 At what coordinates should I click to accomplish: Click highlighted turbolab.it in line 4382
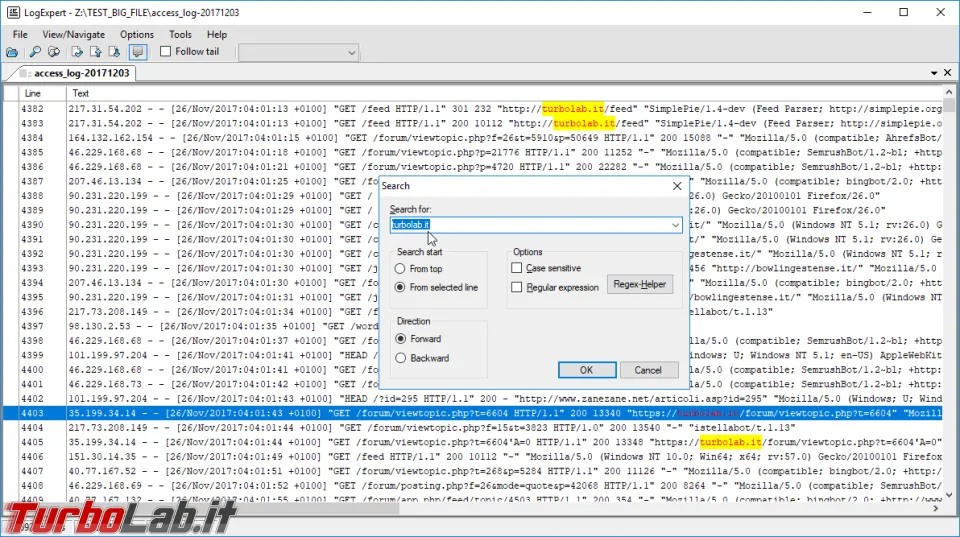click(x=572, y=109)
